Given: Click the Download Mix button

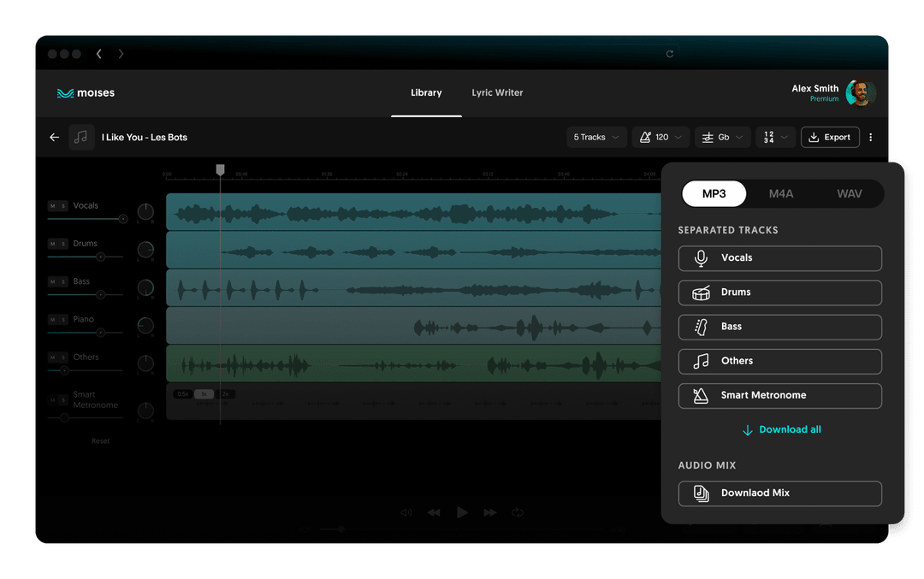Looking at the screenshot, I should click(779, 493).
